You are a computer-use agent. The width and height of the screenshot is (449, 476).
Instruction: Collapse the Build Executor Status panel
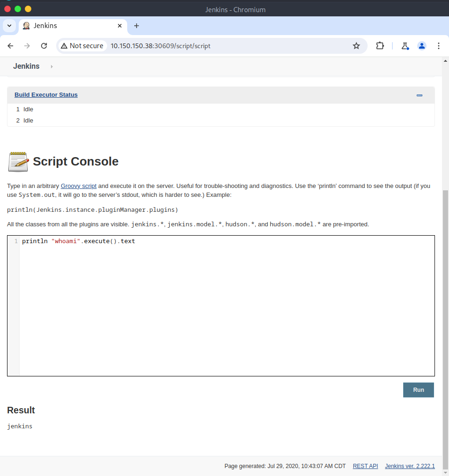[419, 95]
